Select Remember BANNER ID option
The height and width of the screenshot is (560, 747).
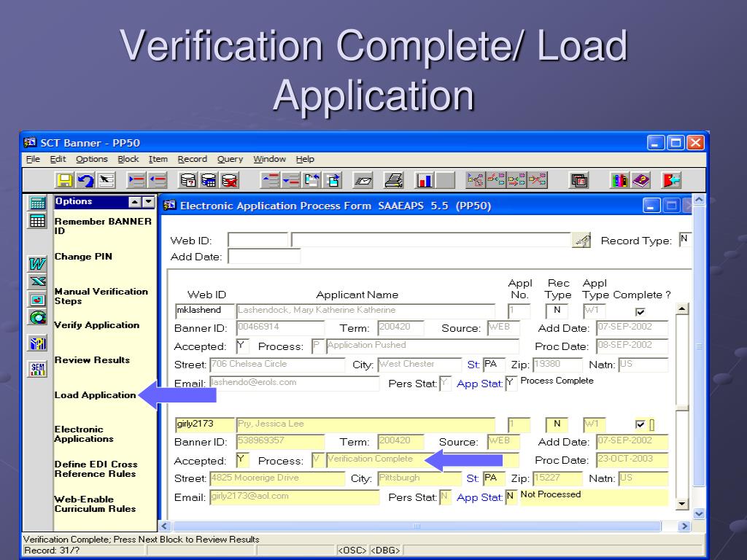pyautogui.click(x=103, y=226)
